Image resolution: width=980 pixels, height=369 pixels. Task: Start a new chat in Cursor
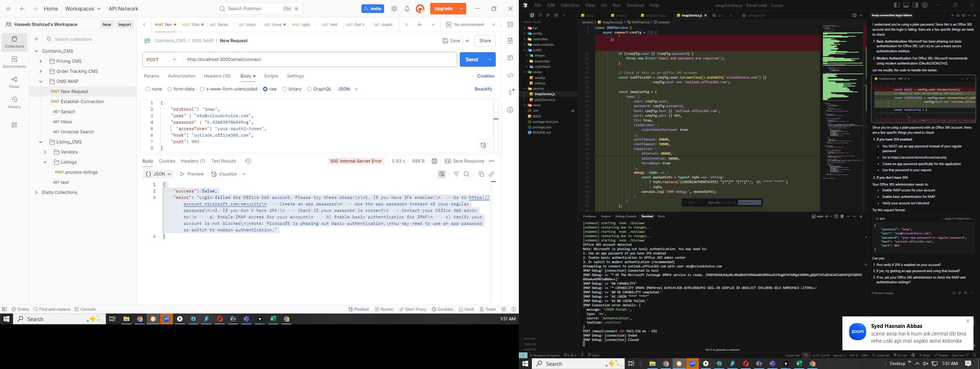click(x=952, y=15)
